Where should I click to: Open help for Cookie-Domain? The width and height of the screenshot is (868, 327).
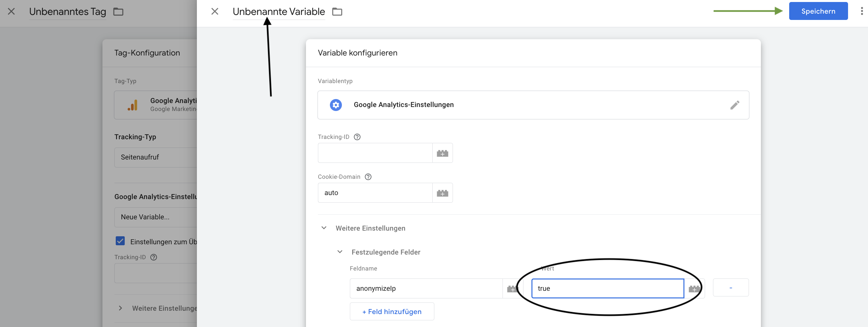coord(368,177)
